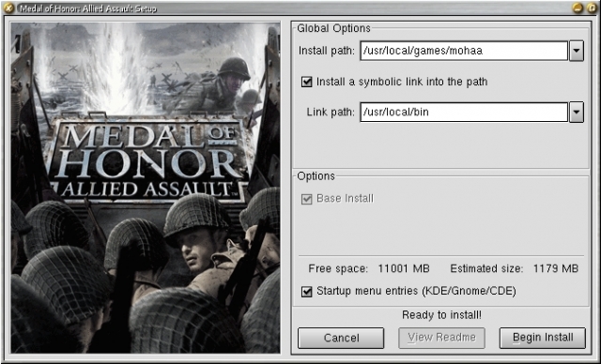601x364 pixels.
Task: Click the Estimated size: label
Action: coord(486,268)
